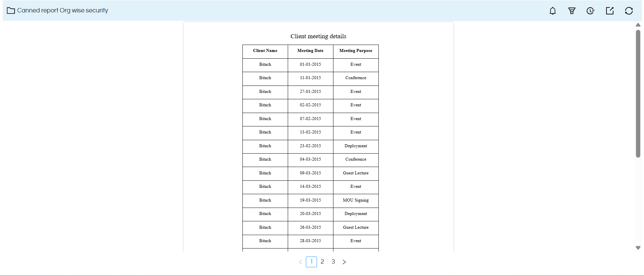The image size is (644, 276).
Task: Click the 'Canned report Org wise security' title
Action: [x=62, y=10]
